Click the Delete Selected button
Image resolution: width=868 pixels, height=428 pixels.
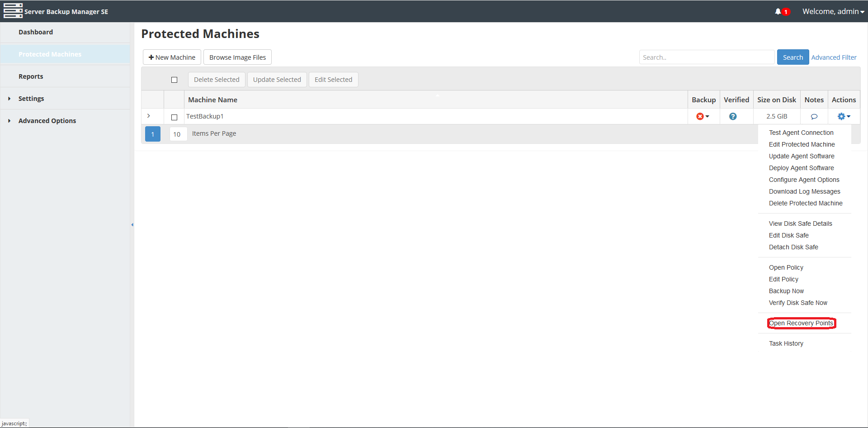(217, 80)
